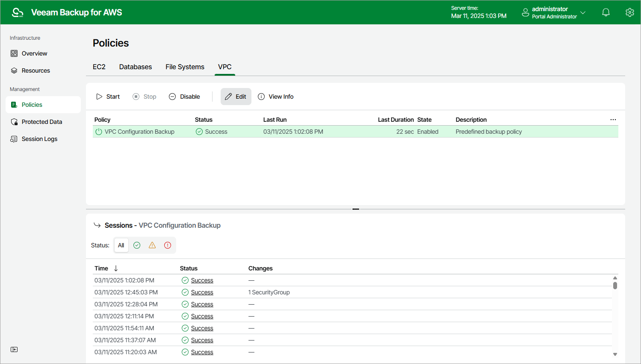Image resolution: width=641 pixels, height=364 pixels.
Task: Switch to the EC2 tab
Action: click(99, 67)
